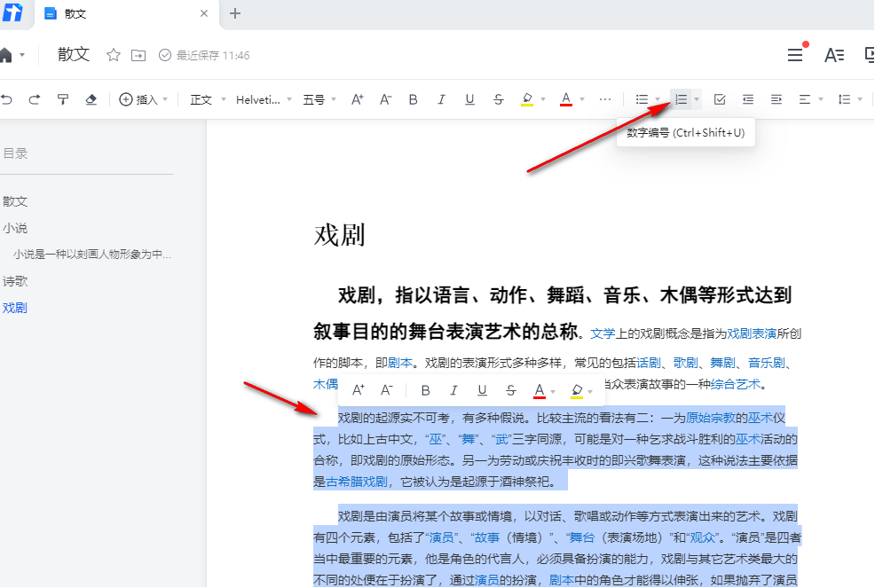Viewport: 875px width, 588px height.
Task: Star the 散文 document as favorite
Action: [x=114, y=55]
